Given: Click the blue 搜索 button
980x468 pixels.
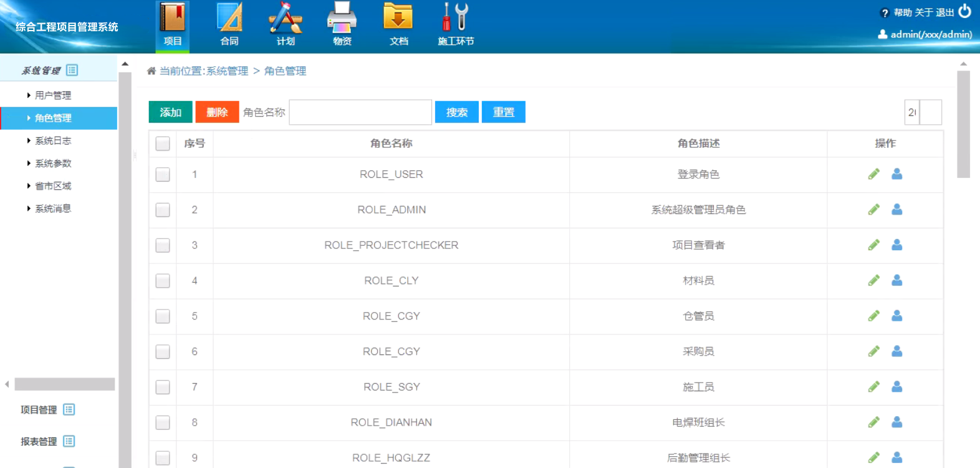Looking at the screenshot, I should point(457,112).
